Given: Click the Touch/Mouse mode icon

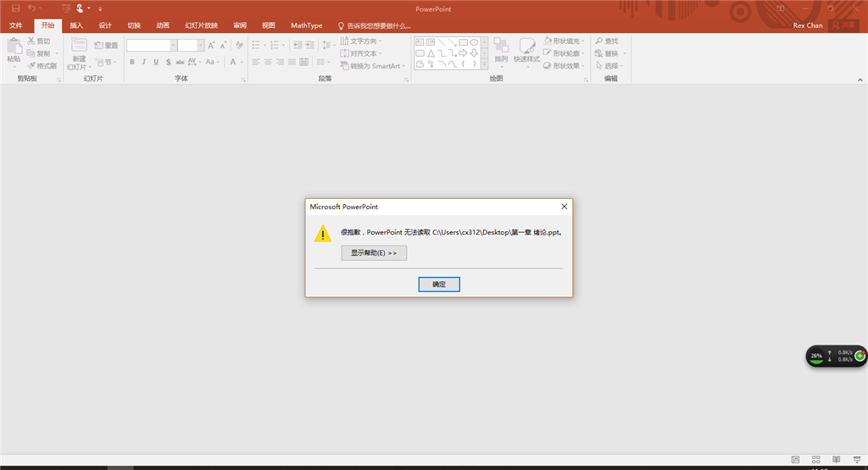Looking at the screenshot, I should click(x=81, y=8).
